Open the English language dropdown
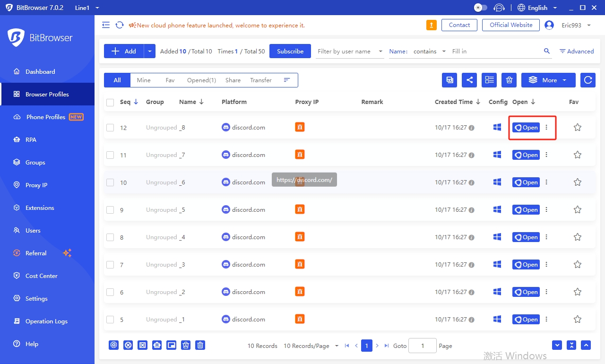The width and height of the screenshot is (605, 364). click(537, 8)
